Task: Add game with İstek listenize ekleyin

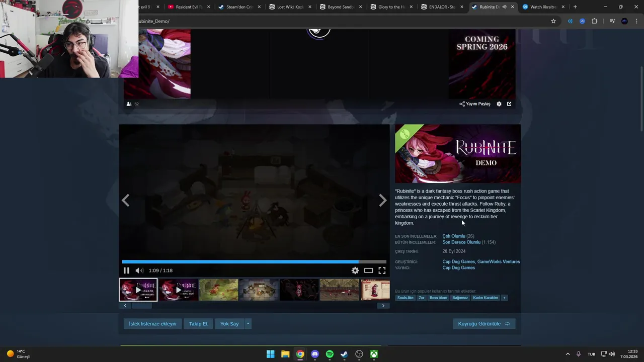Action: tap(152, 324)
